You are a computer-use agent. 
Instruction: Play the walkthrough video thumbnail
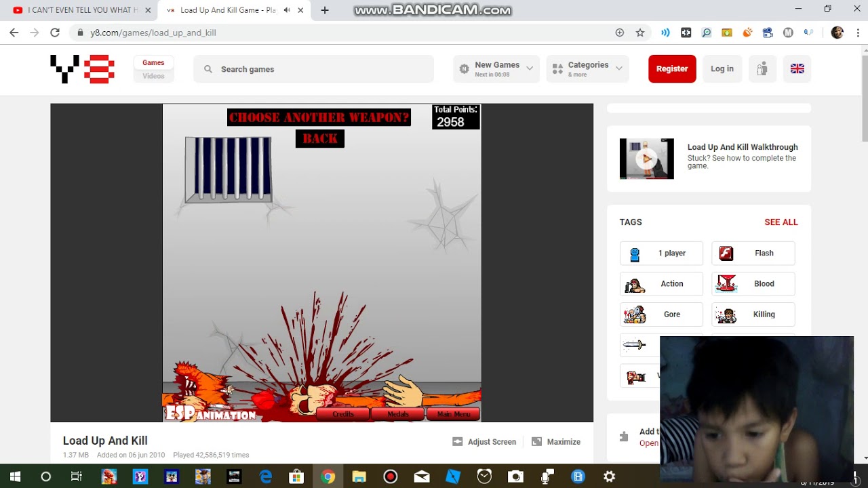pyautogui.click(x=647, y=159)
